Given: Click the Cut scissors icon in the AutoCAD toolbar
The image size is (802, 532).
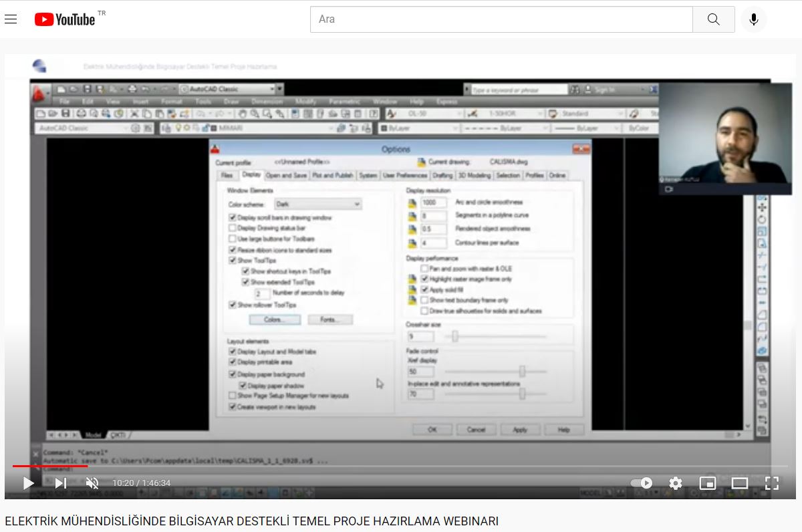Looking at the screenshot, I should coord(135,114).
